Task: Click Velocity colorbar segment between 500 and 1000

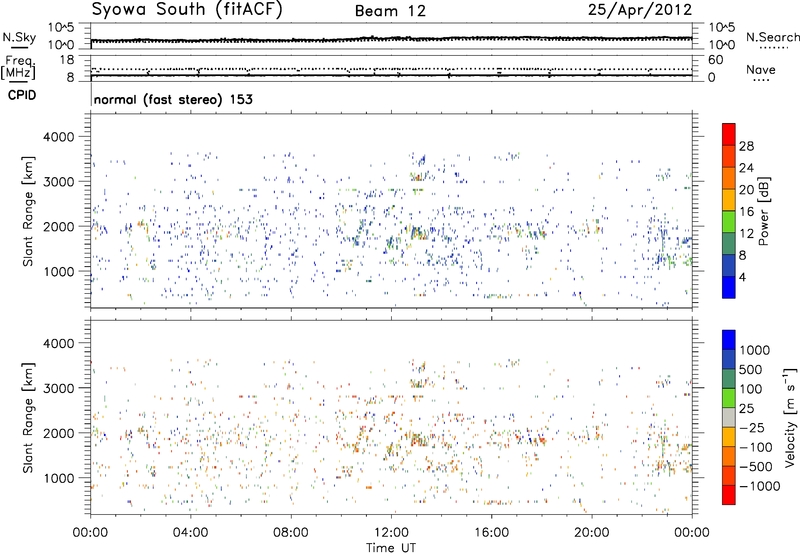Action: [729, 359]
